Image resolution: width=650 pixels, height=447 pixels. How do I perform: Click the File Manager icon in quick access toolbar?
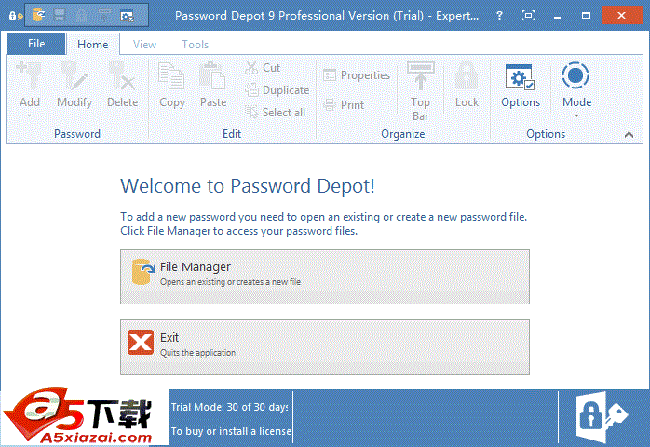39,16
